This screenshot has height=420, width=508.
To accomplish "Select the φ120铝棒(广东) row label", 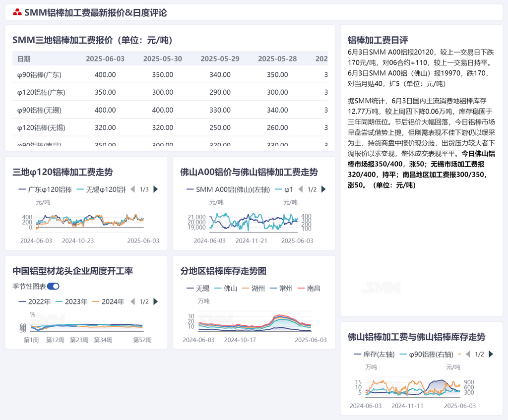I will 41,92.
